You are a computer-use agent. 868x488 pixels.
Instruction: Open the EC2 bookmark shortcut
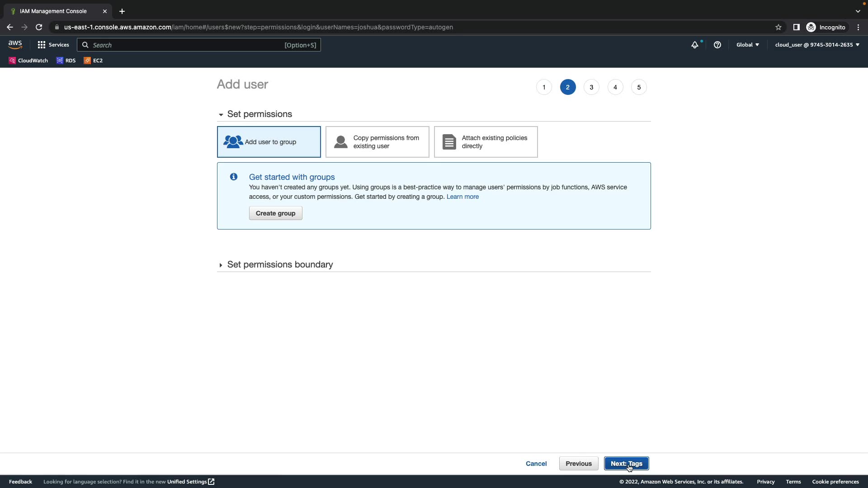pyautogui.click(x=93, y=61)
